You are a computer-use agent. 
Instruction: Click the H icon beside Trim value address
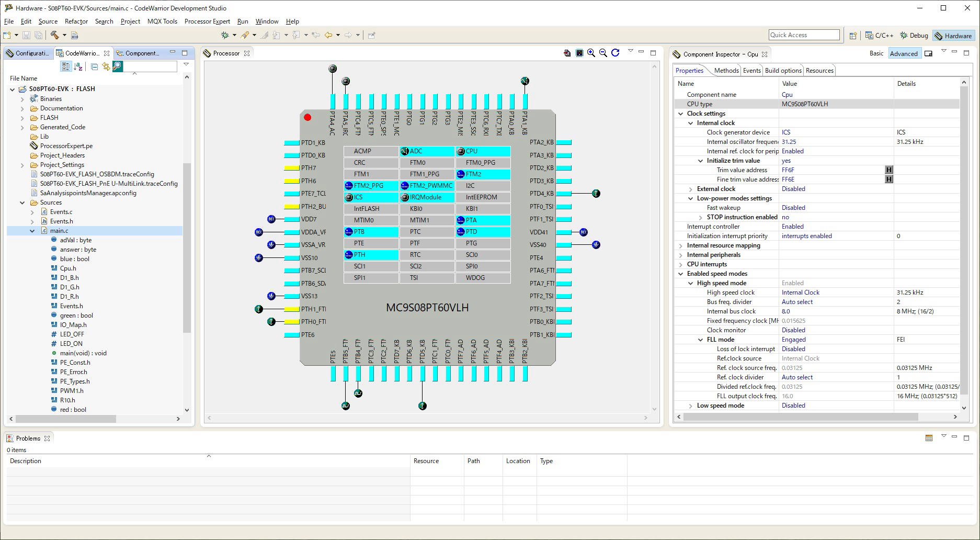point(888,170)
